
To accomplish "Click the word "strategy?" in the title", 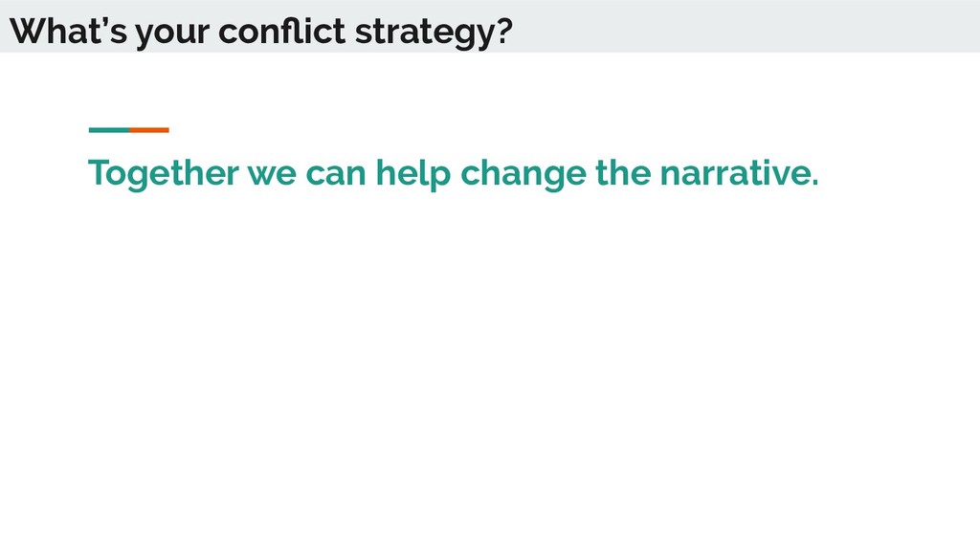I will (434, 33).
